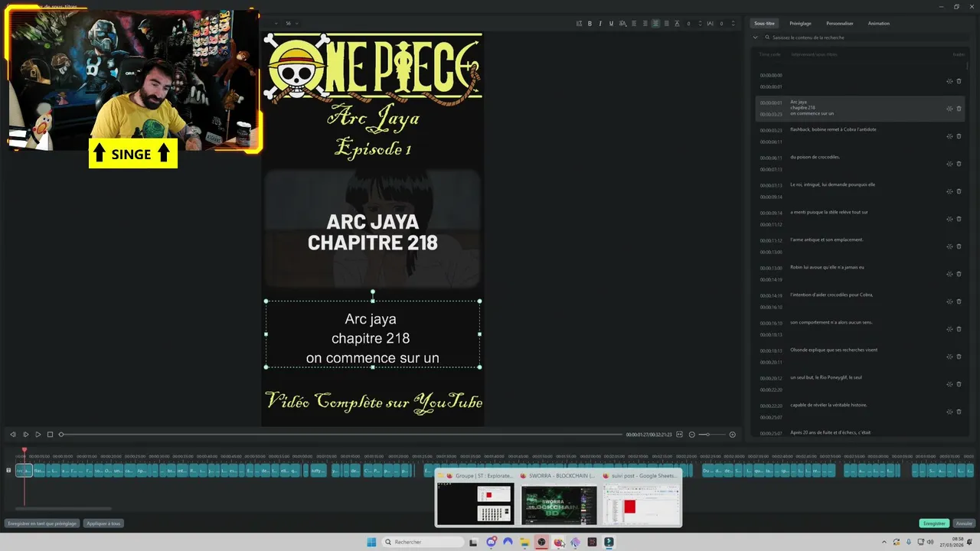Click the green Enregistrer button

[934, 523]
